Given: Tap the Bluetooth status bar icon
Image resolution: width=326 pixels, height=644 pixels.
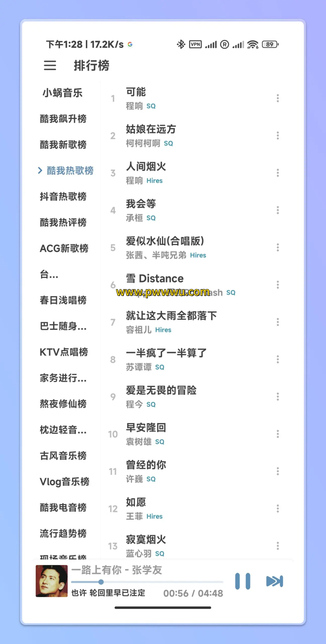Looking at the screenshot, I should [181, 45].
